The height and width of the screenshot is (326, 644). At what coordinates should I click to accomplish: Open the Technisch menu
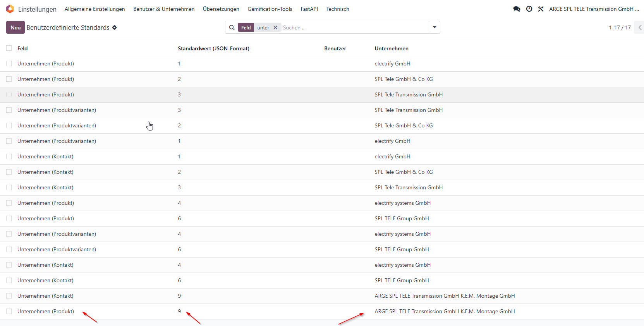pyautogui.click(x=338, y=9)
